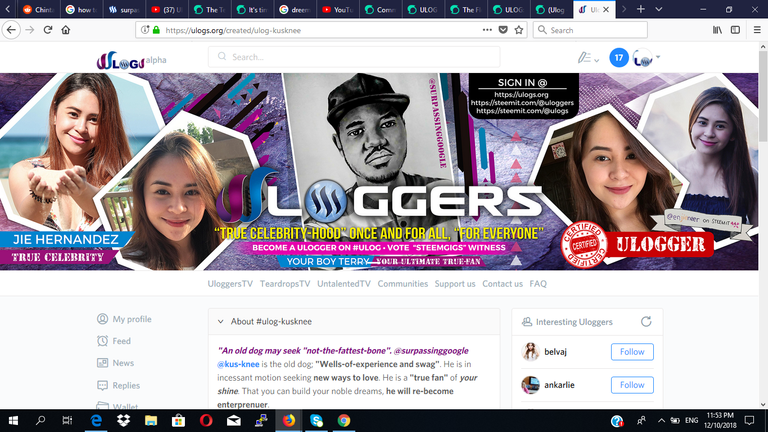Click the Firefox Search box

[590, 30]
